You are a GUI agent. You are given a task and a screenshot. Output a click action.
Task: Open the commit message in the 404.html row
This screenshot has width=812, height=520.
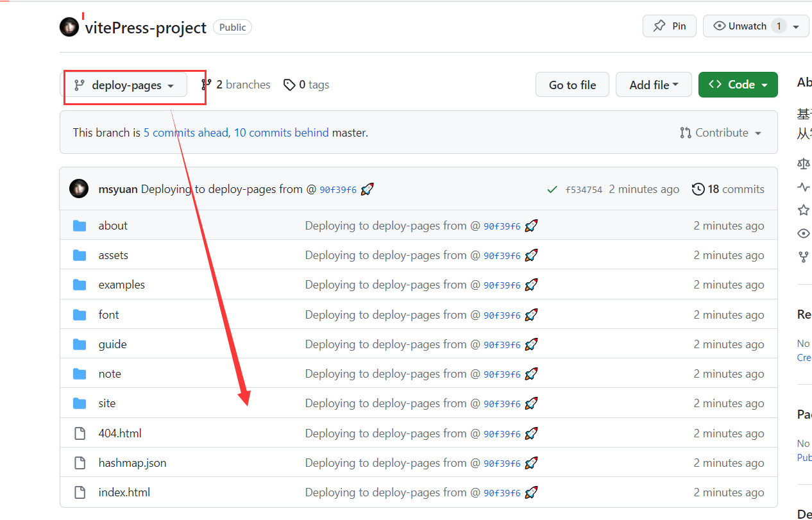pyautogui.click(x=393, y=433)
